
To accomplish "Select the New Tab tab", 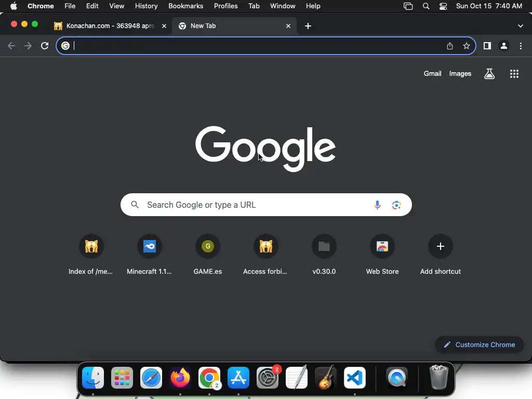I will click(x=234, y=26).
